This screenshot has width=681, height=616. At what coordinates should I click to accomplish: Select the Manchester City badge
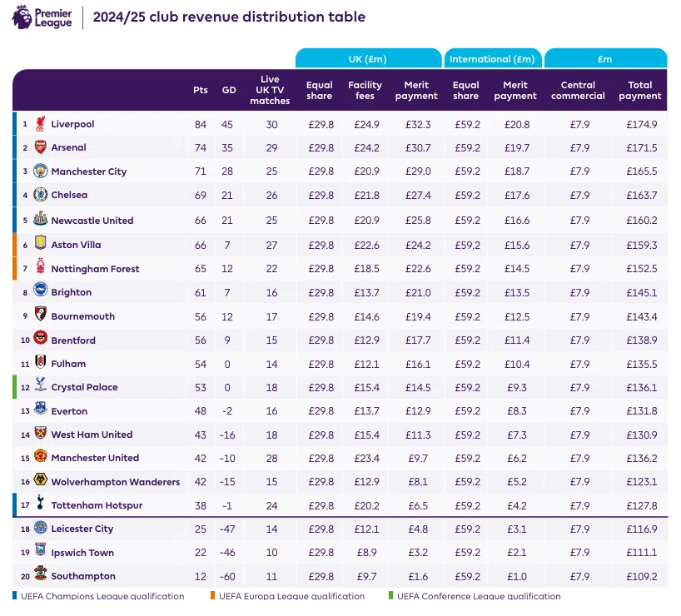tap(41, 171)
